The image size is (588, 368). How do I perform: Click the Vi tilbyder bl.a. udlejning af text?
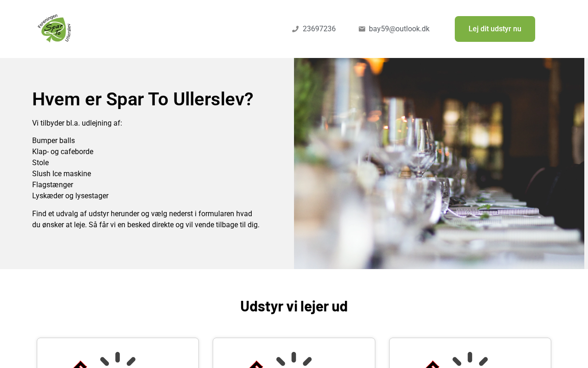77,123
